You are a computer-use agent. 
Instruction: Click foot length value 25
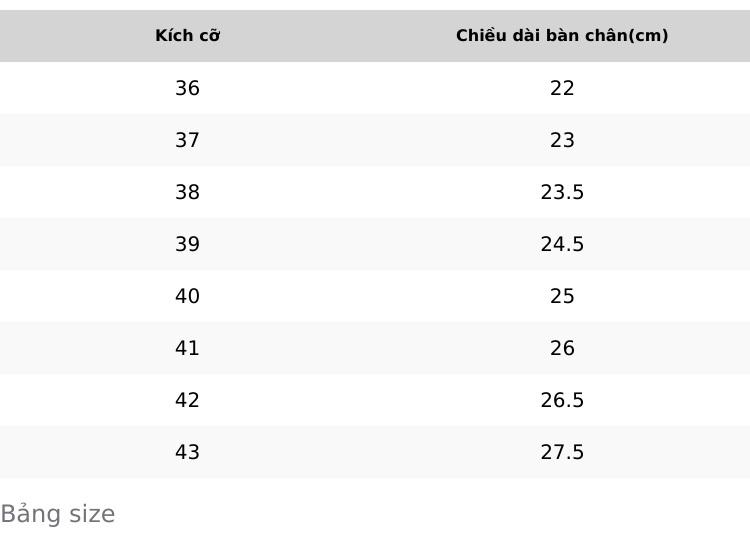[x=562, y=296]
